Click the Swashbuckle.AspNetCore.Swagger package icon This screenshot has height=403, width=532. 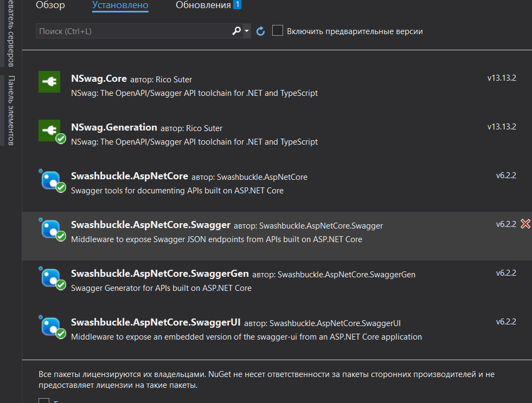click(x=52, y=230)
